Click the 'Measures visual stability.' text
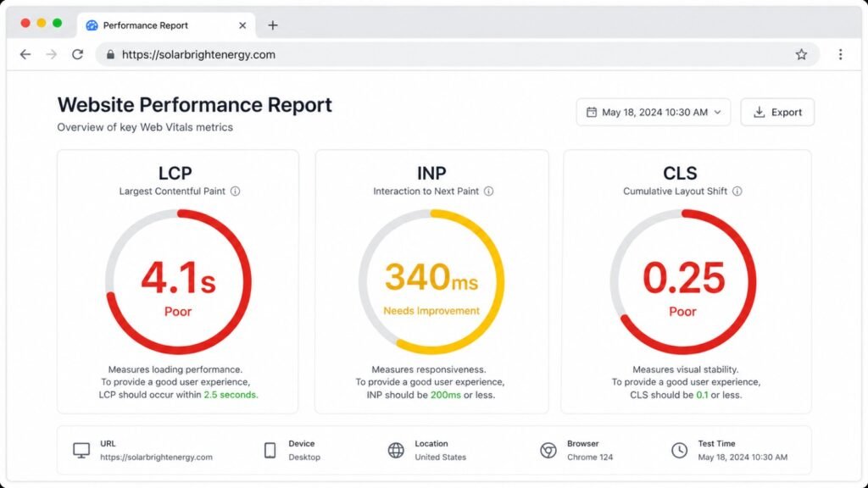 (685, 369)
